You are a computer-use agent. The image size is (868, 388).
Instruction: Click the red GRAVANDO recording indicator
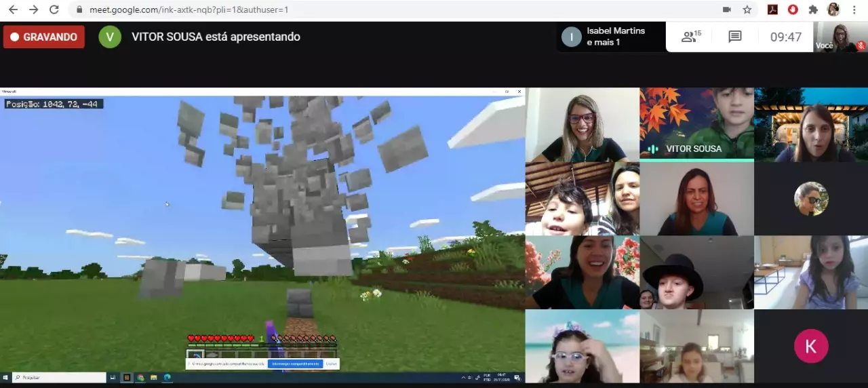tap(44, 37)
